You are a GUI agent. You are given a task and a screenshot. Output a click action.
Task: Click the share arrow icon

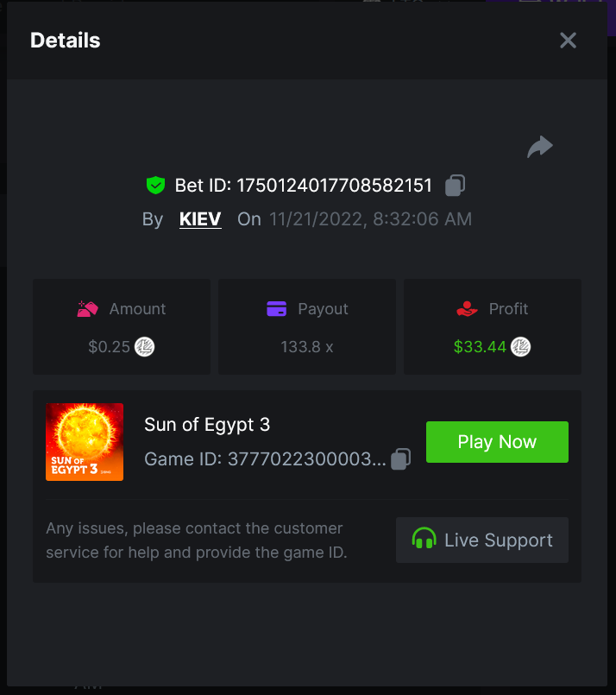coord(540,147)
